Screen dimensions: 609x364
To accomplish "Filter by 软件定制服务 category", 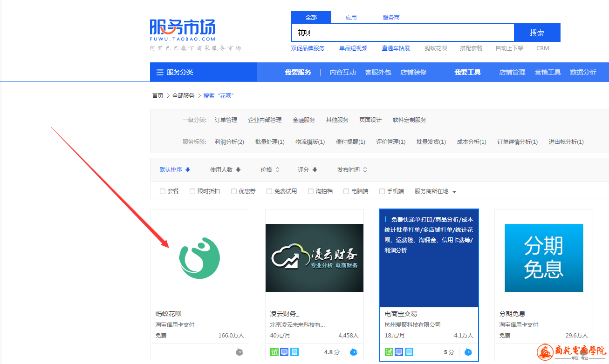I will click(410, 120).
